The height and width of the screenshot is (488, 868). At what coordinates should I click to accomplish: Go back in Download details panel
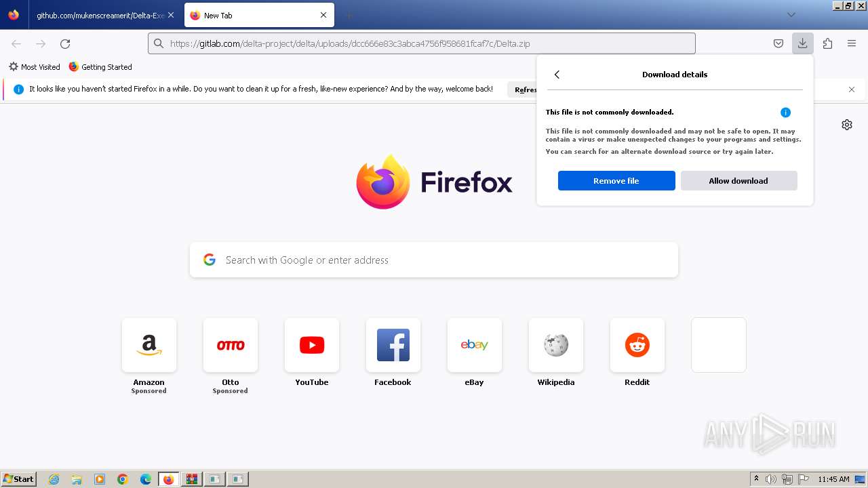[557, 75]
